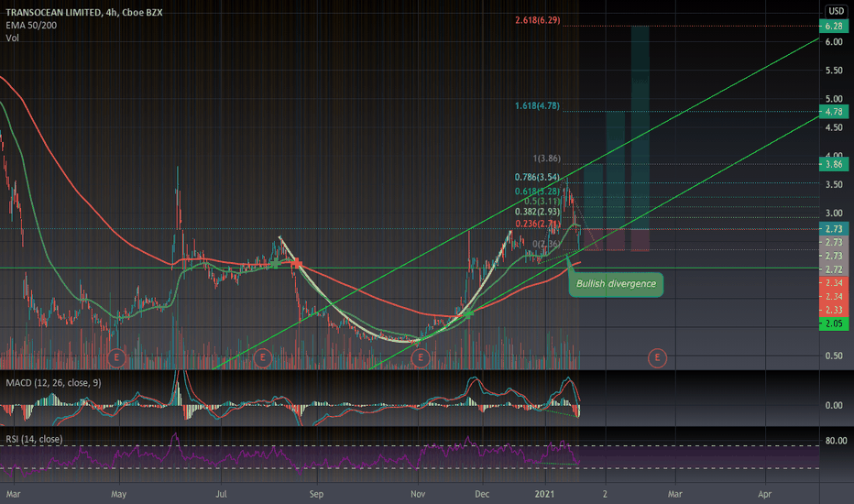
Task: Open the RSI (14, close) legend
Action: [34, 439]
